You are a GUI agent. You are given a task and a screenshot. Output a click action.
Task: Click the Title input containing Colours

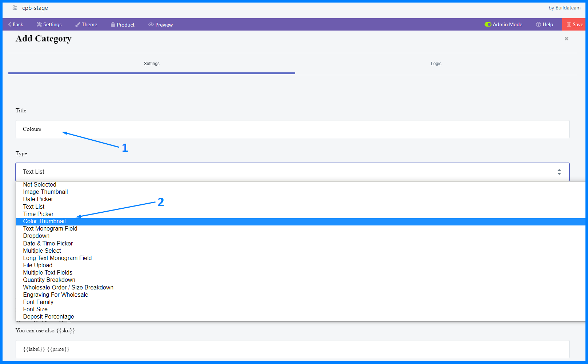tap(292, 129)
